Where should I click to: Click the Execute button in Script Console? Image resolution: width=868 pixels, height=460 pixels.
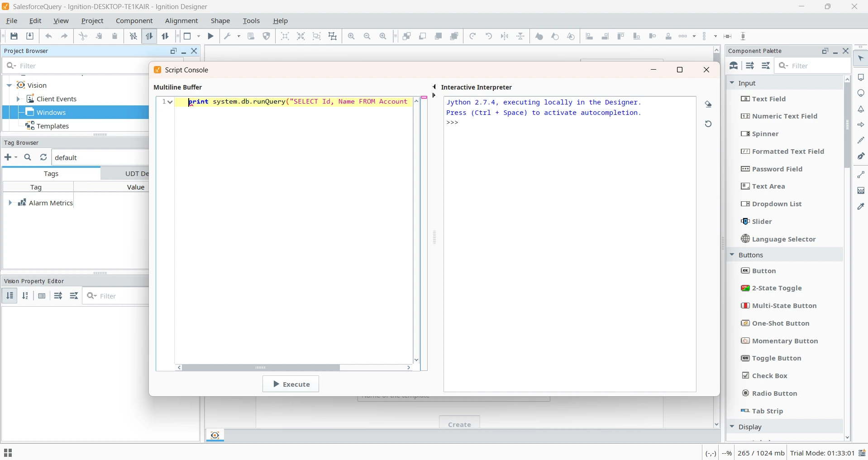tap(291, 384)
